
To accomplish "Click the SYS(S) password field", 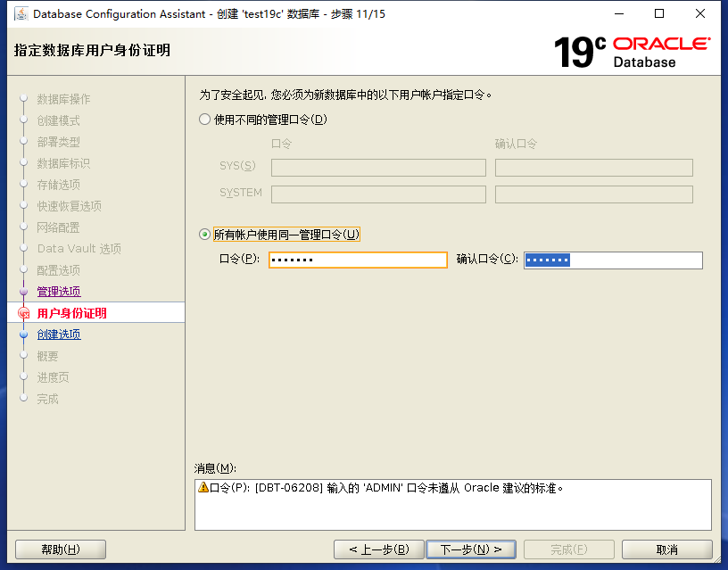I will 378,168.
